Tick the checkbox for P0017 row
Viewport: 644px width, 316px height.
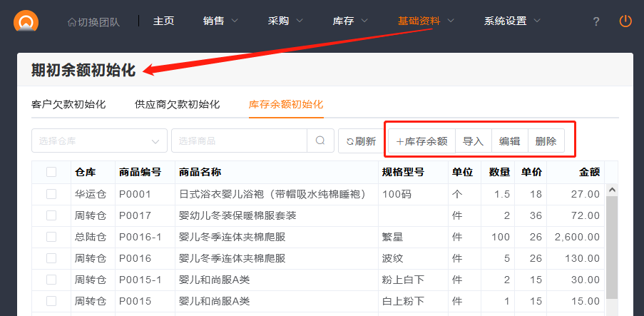coord(51,215)
